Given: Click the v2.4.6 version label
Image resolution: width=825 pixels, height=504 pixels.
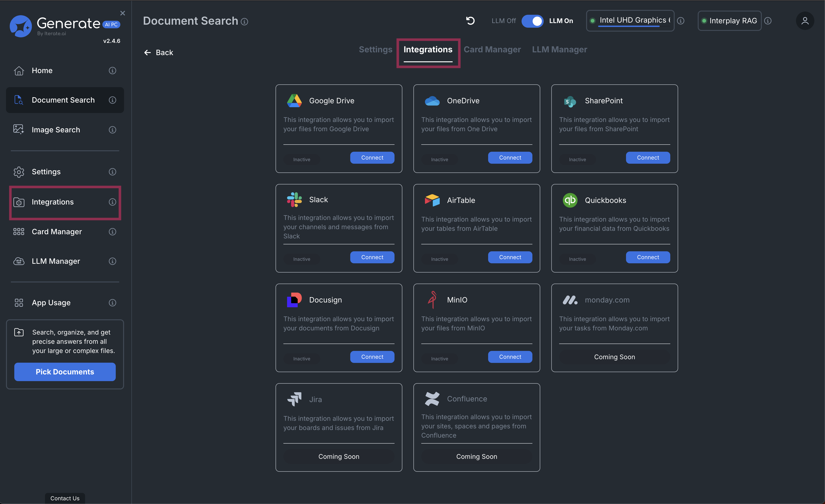Looking at the screenshot, I should pos(112,41).
